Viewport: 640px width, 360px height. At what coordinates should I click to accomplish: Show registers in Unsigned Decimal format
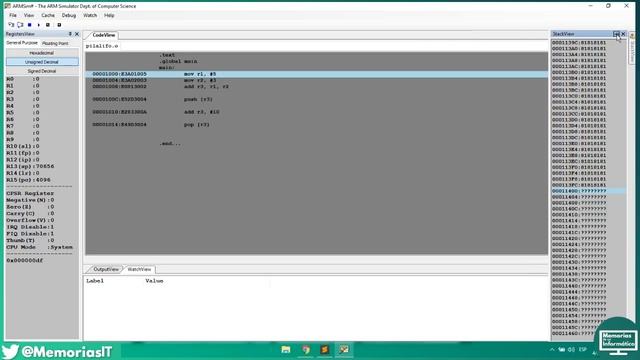[42, 62]
